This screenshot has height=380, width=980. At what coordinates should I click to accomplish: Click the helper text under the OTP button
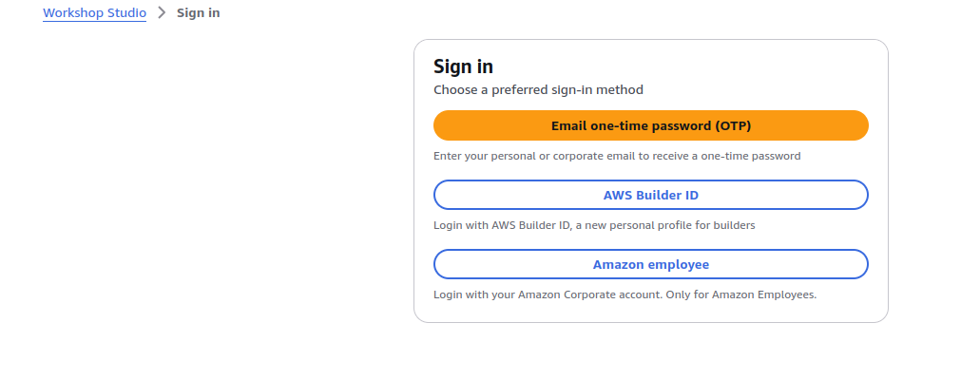pos(617,156)
